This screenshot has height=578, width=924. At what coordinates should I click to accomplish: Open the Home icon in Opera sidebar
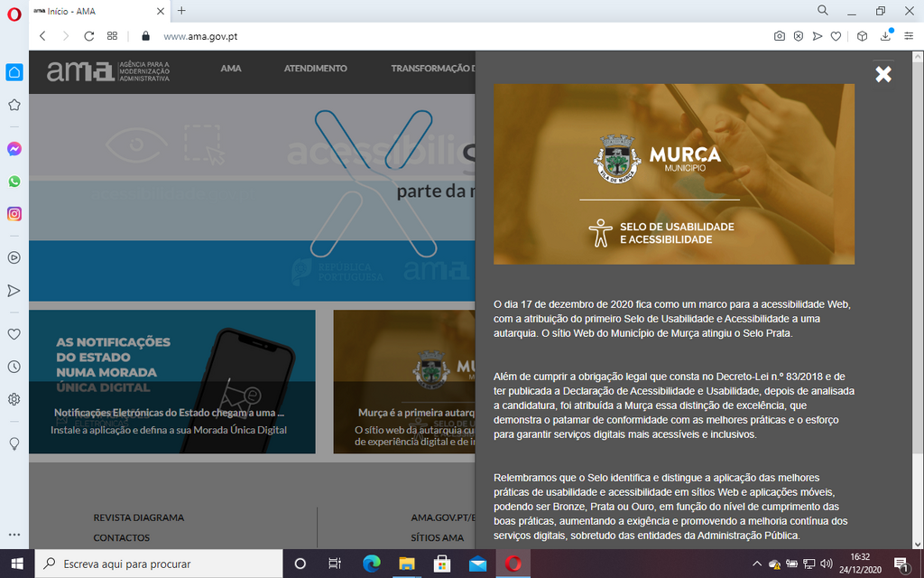tap(14, 72)
